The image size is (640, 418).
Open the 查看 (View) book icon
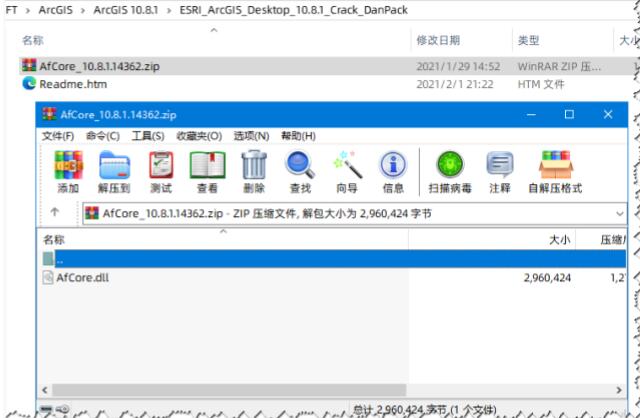tap(207, 165)
